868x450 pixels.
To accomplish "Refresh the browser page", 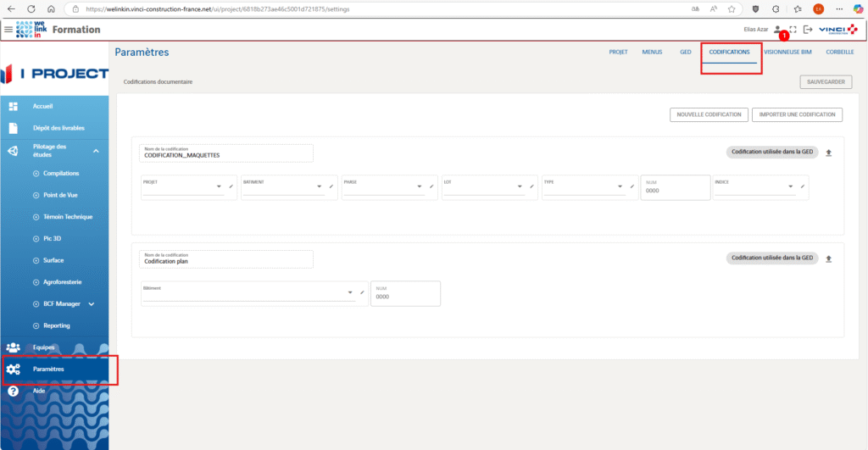I will 31,8.
